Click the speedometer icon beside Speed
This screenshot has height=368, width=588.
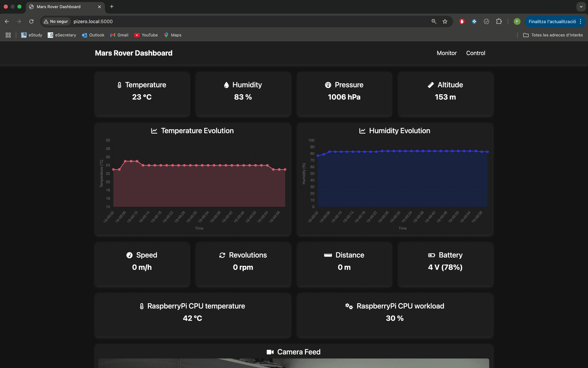pos(129,255)
